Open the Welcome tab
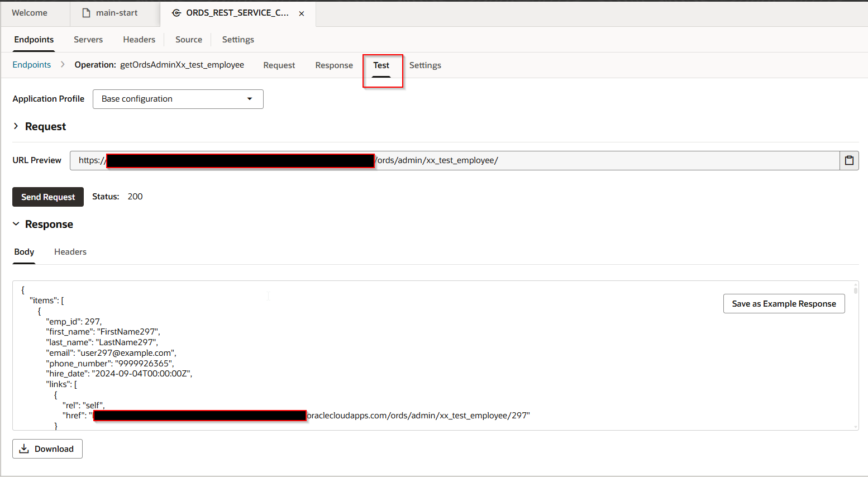868x477 pixels. [30, 13]
